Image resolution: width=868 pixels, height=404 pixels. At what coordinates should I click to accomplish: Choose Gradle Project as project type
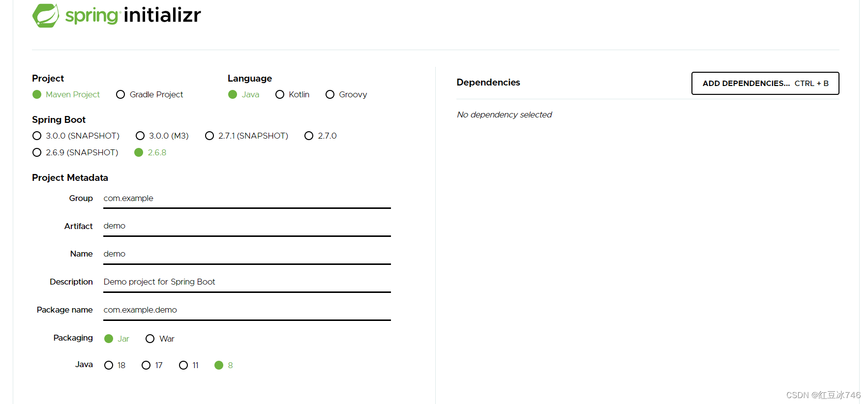pyautogui.click(x=150, y=94)
